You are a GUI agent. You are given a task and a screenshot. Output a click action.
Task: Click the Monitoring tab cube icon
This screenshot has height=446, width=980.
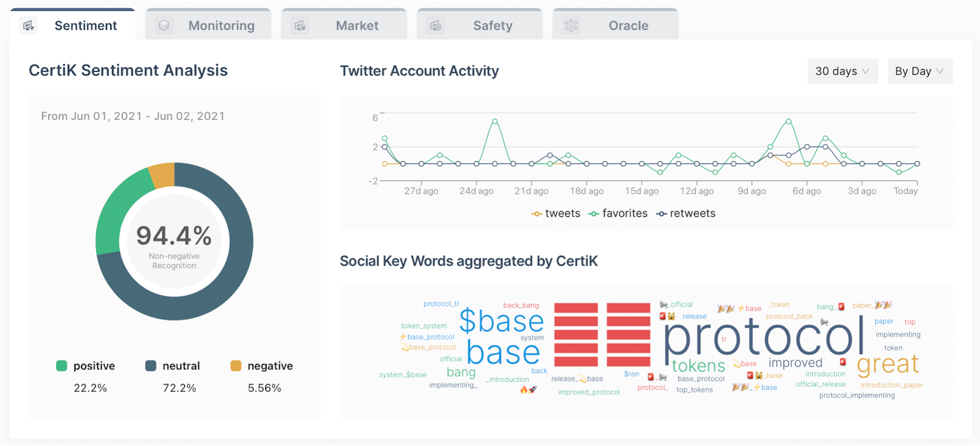[164, 26]
